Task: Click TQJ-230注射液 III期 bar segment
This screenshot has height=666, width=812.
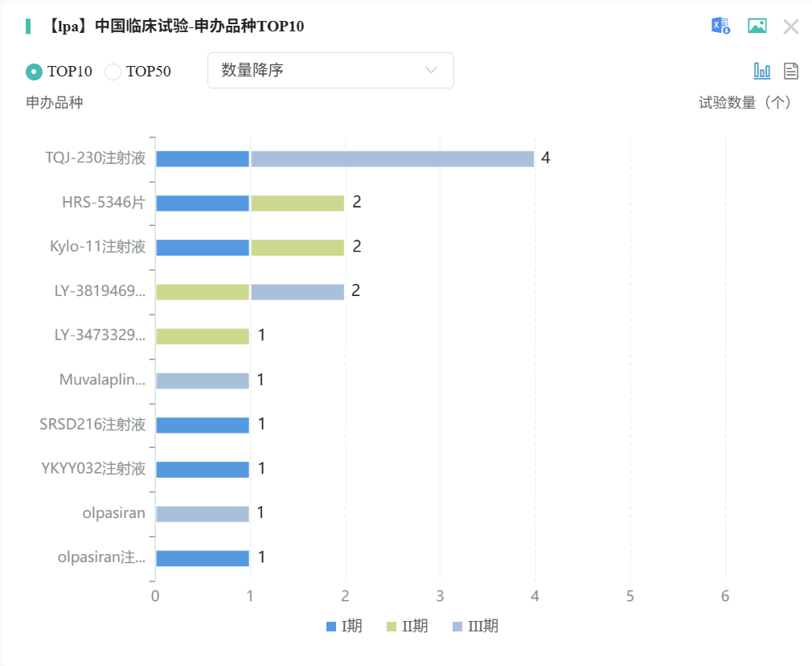Action: pos(392,158)
